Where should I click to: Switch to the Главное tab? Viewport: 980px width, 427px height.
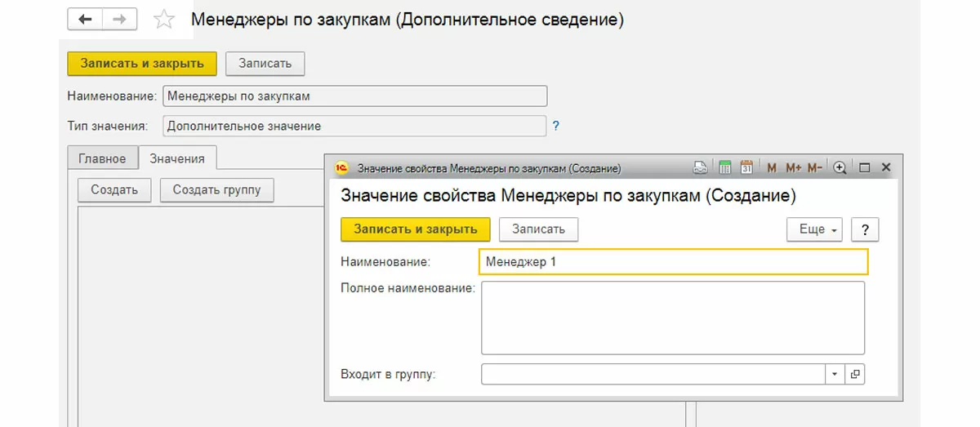102,158
